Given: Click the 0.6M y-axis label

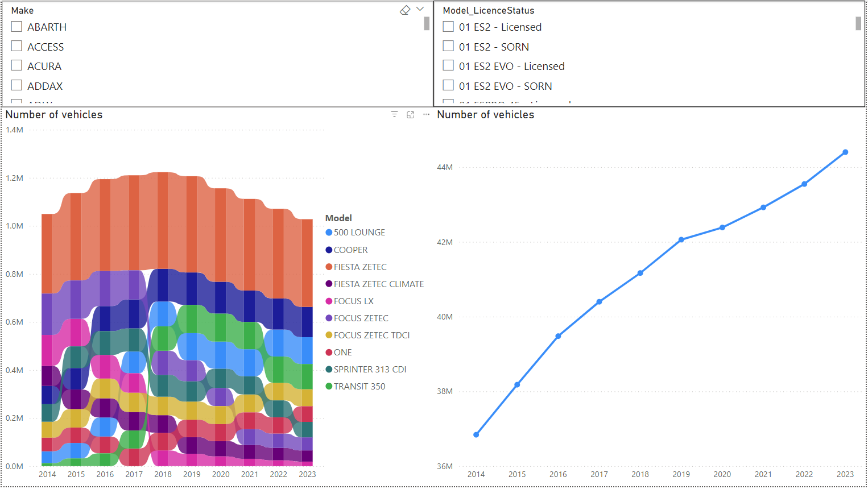Looking at the screenshot, I should click(x=15, y=322).
